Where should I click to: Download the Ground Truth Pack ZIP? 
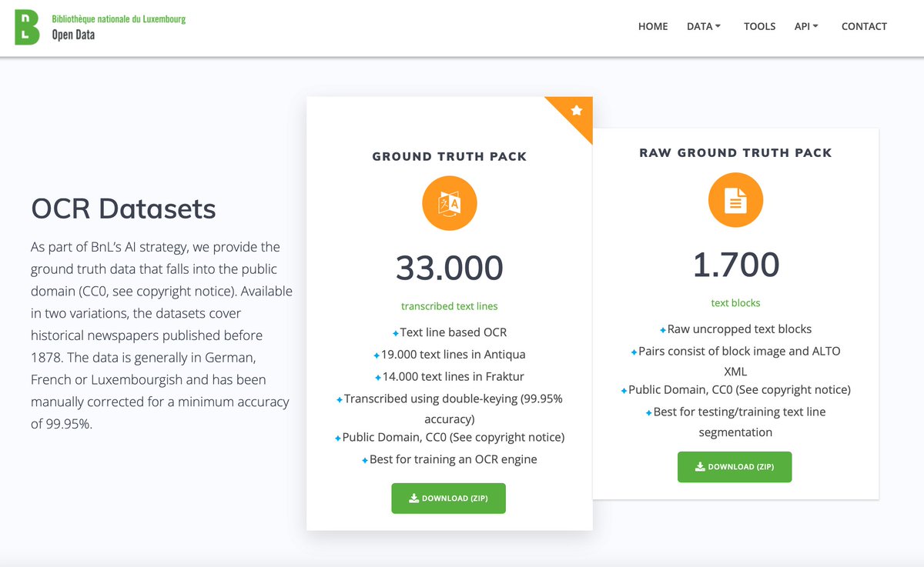[449, 498]
